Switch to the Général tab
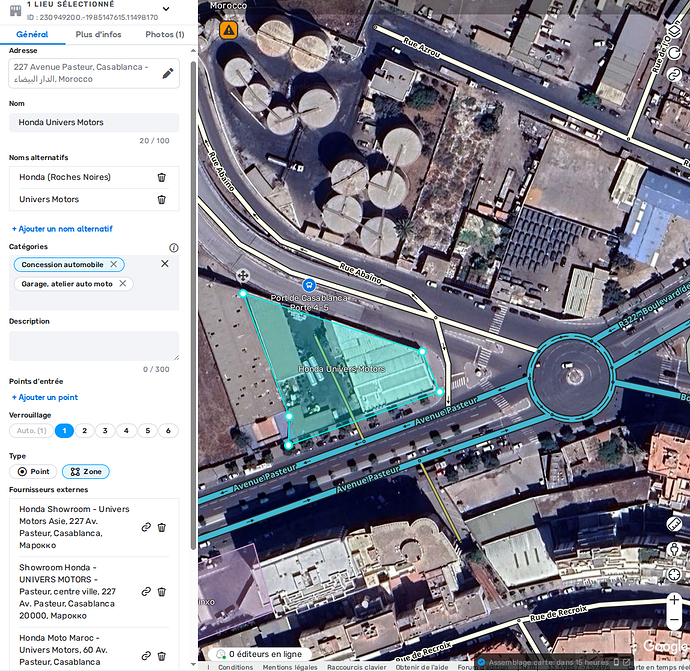 pos(32,34)
